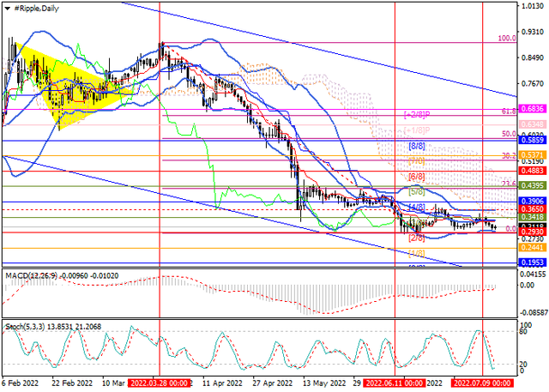Click the Fibonacci 100.0 level label

click(507, 39)
